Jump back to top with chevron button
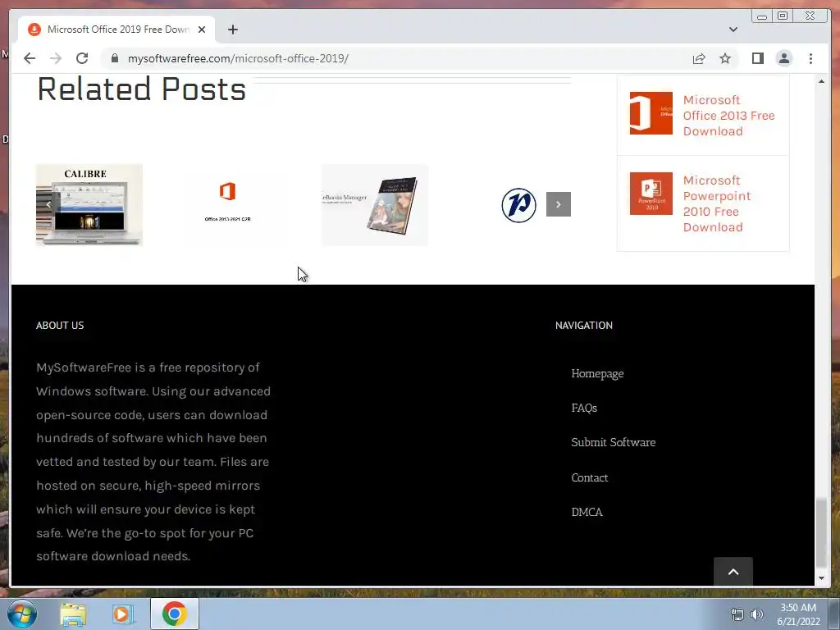 (733, 572)
